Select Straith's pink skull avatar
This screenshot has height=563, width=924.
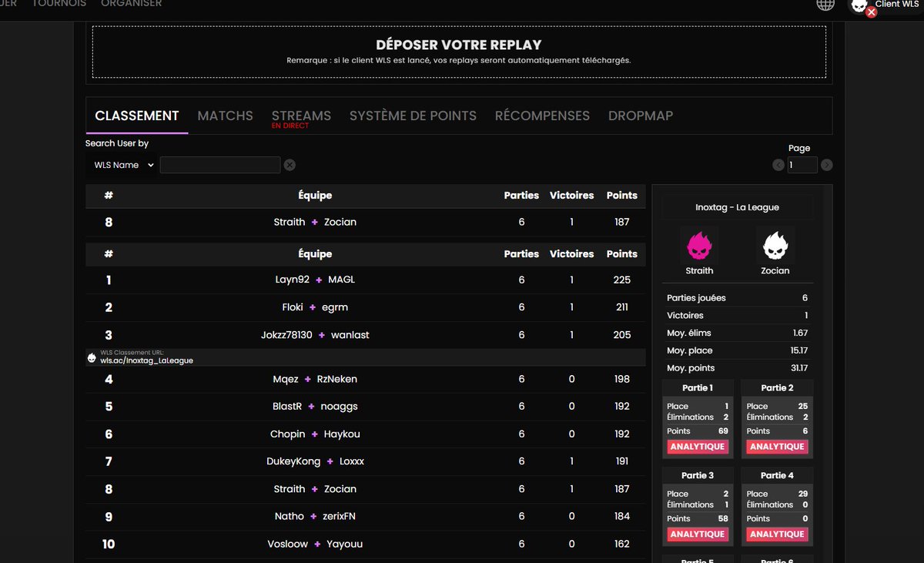[699, 246]
